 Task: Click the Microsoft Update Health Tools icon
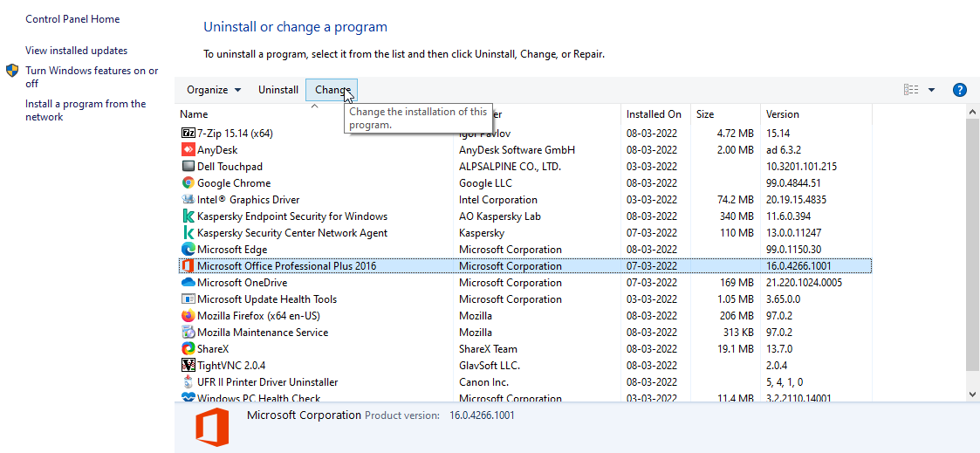pyautogui.click(x=188, y=299)
